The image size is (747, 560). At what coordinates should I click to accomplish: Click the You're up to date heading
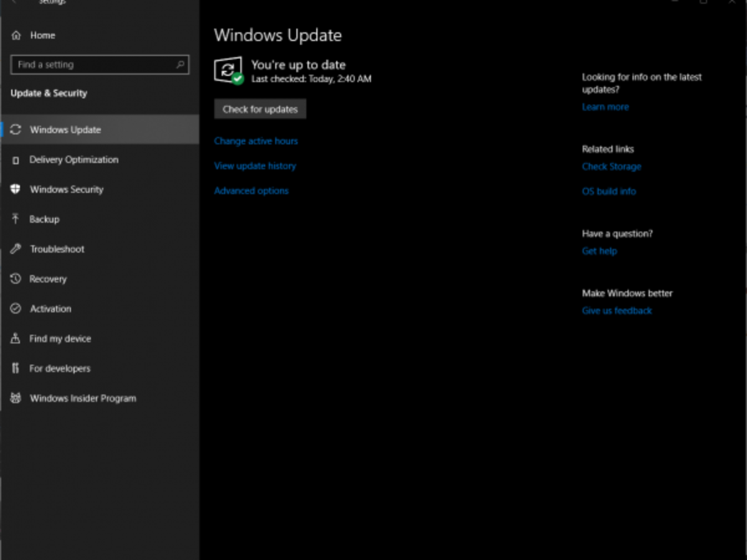[x=298, y=65]
